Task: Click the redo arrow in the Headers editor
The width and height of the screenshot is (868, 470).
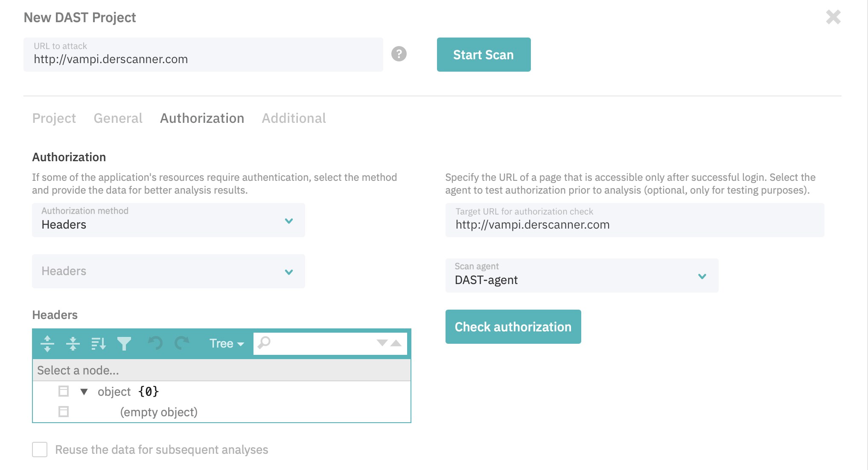Action: pyautogui.click(x=182, y=343)
